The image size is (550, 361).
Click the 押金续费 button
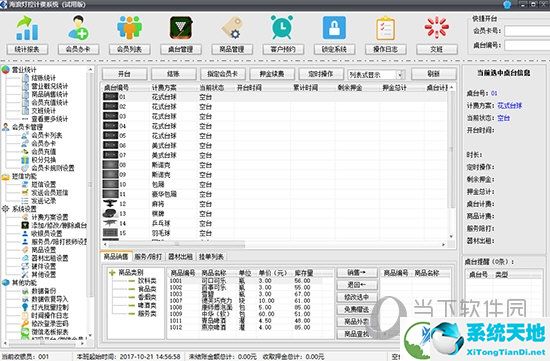(271, 74)
